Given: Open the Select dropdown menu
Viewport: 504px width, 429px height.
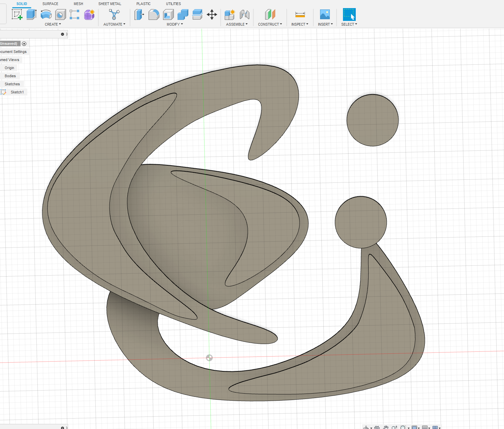Looking at the screenshot, I should click(x=349, y=24).
